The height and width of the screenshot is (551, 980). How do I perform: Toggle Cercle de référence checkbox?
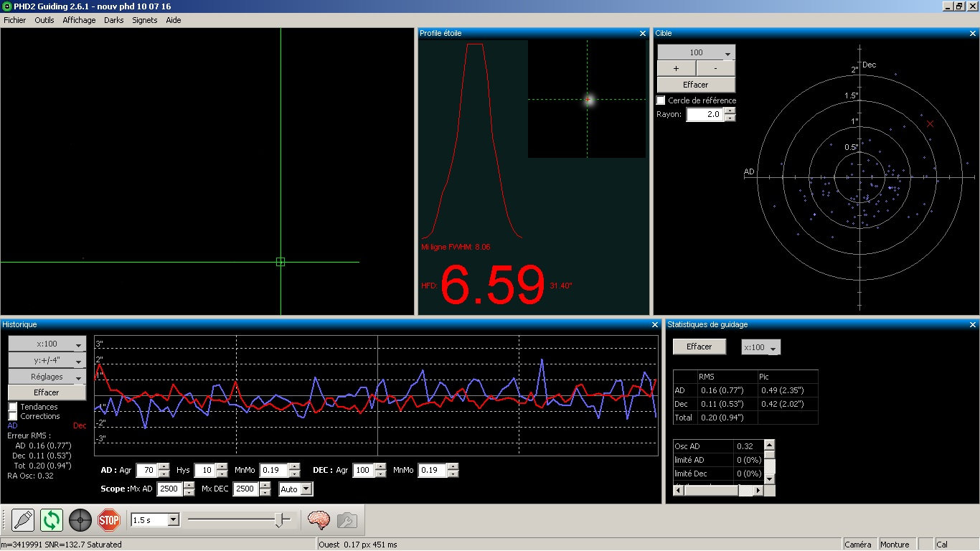(x=661, y=100)
